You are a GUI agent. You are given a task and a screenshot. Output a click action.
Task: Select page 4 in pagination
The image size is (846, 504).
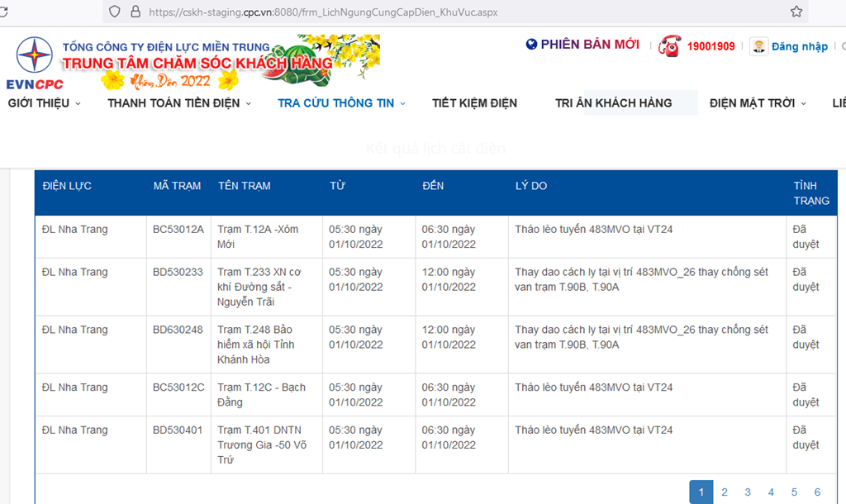click(x=771, y=492)
